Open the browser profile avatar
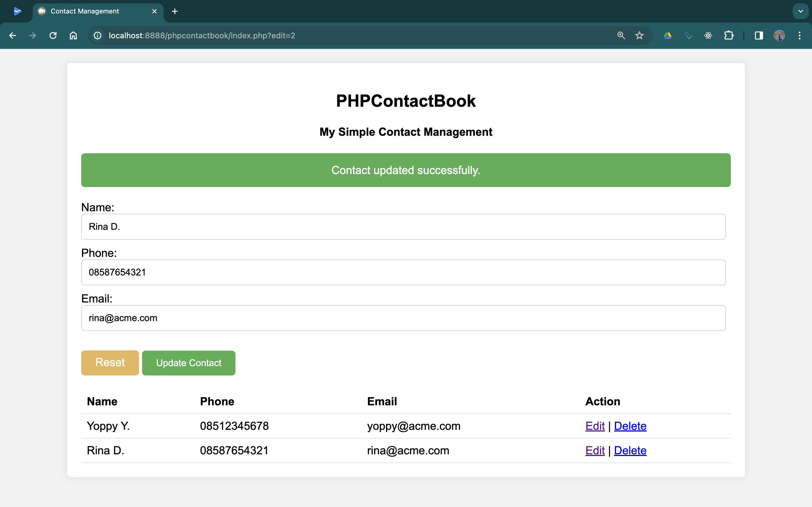The image size is (812, 507). point(779,35)
